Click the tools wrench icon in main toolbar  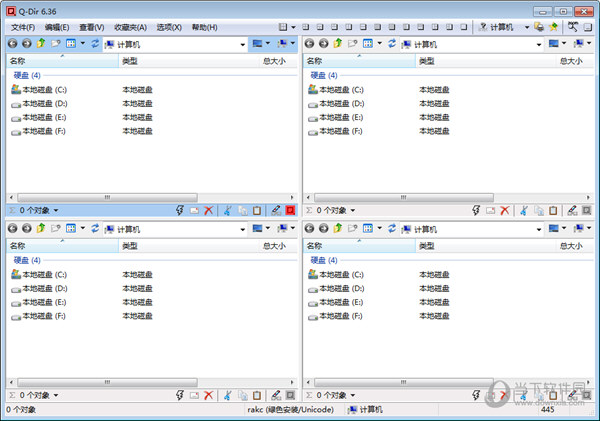pyautogui.click(x=573, y=27)
